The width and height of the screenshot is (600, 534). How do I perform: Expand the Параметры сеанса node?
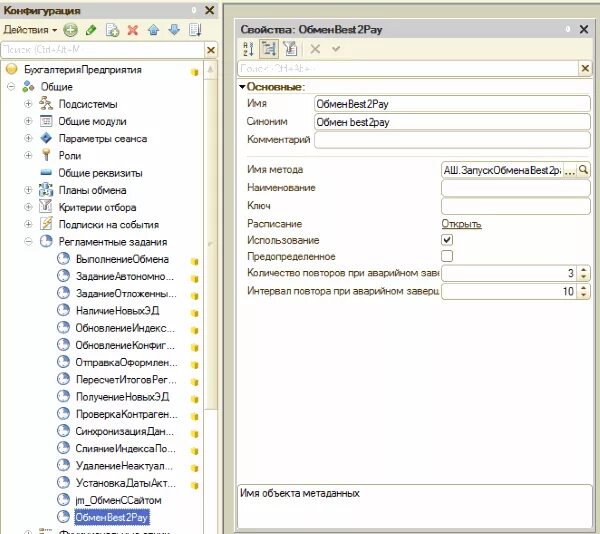(x=28, y=138)
